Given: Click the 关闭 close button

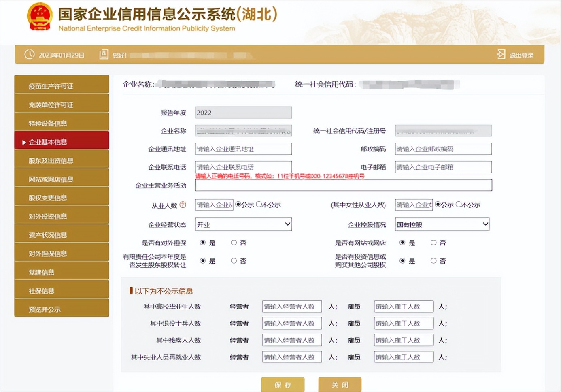Looking at the screenshot, I should click(340, 385).
